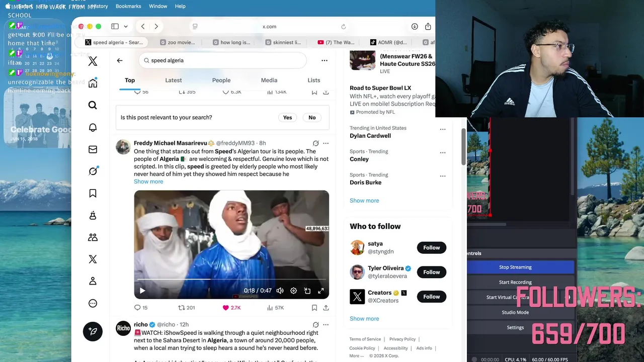This screenshot has width=644, height=362.
Task: Go back using the search arrow
Action: (x=120, y=60)
